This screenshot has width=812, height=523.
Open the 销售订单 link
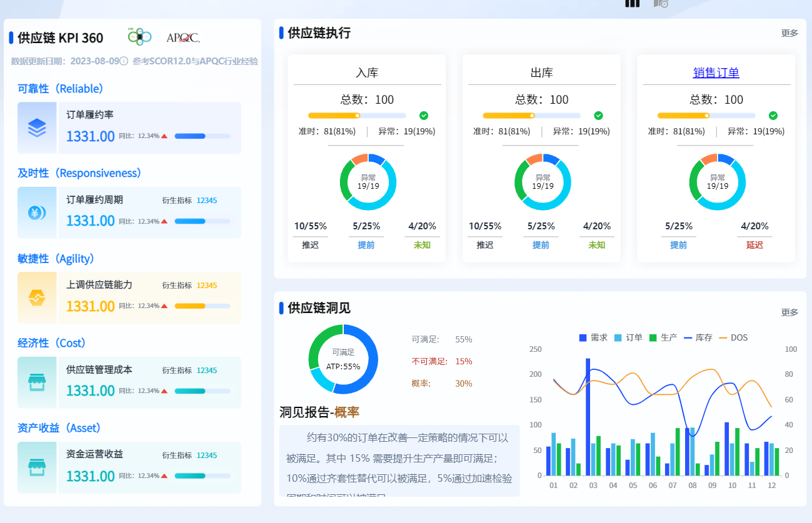[x=716, y=73]
